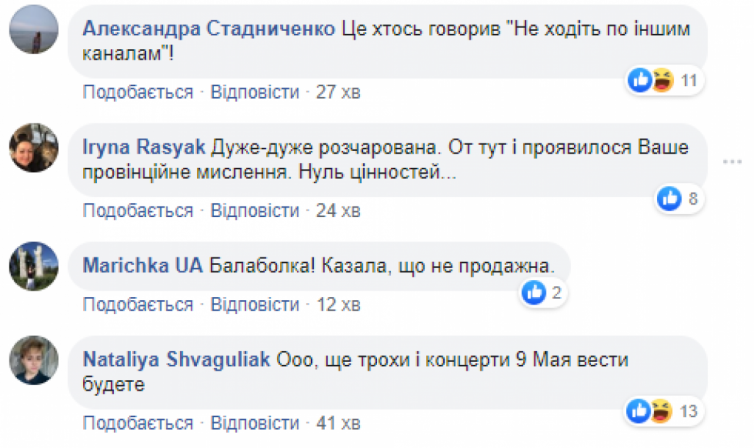Image resolution: width=754 pixels, height=448 pixels.
Task: Like the Marichka UA comment
Action: (x=137, y=303)
